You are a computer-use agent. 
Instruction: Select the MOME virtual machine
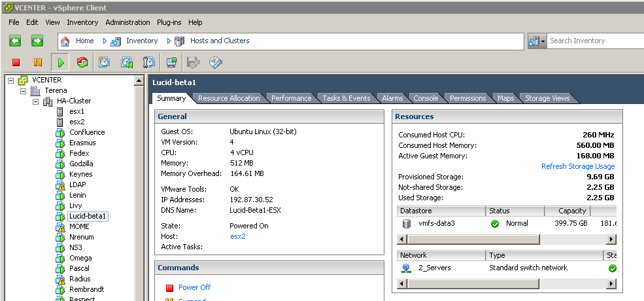point(79,226)
